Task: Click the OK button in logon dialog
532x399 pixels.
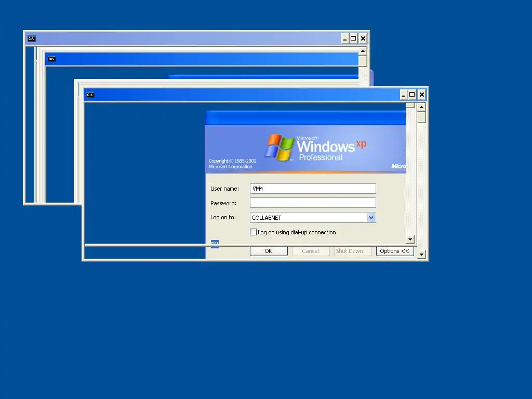Action: (x=269, y=251)
